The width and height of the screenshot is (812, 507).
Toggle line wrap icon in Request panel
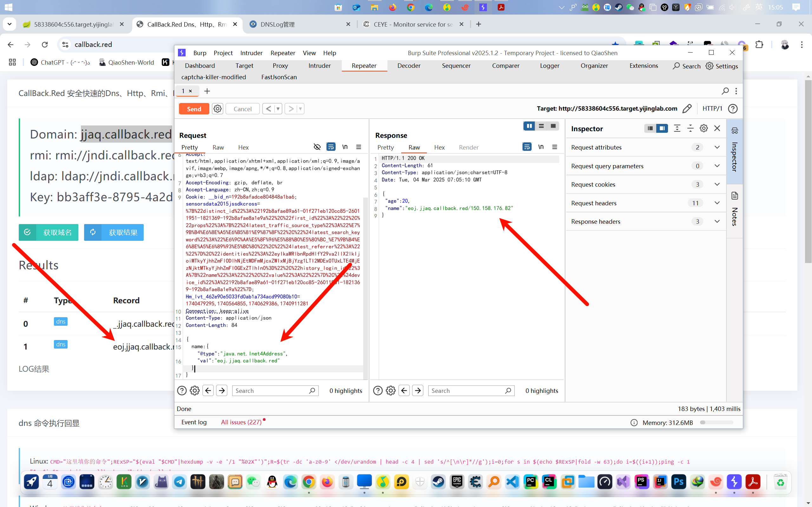[x=331, y=147]
